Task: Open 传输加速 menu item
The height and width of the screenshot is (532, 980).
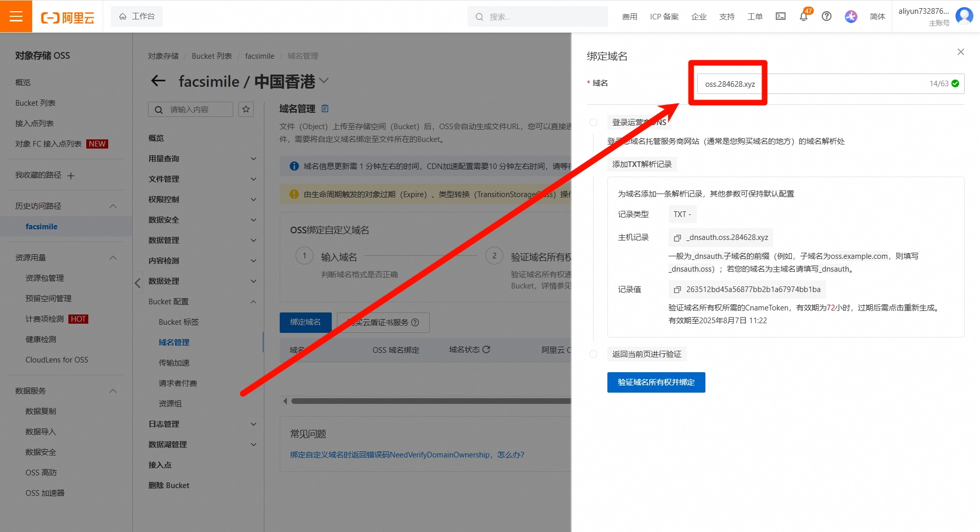Action: 174,363
